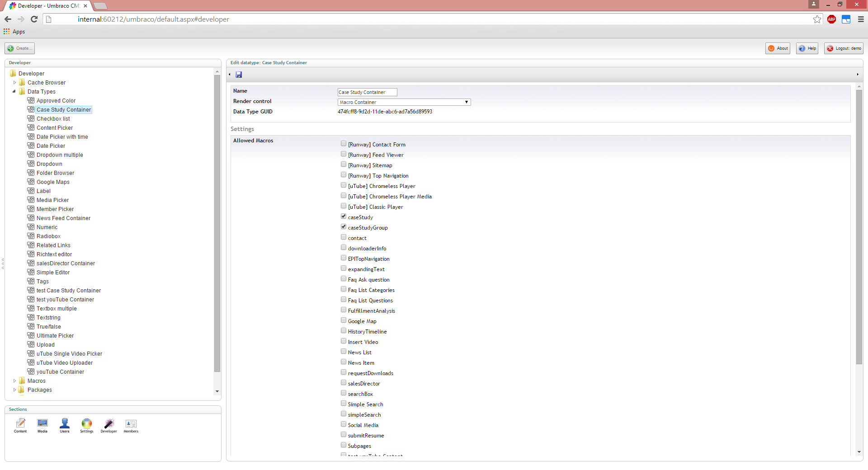Select News Feed Container tree item
This screenshot has height=470, width=868.
click(63, 218)
